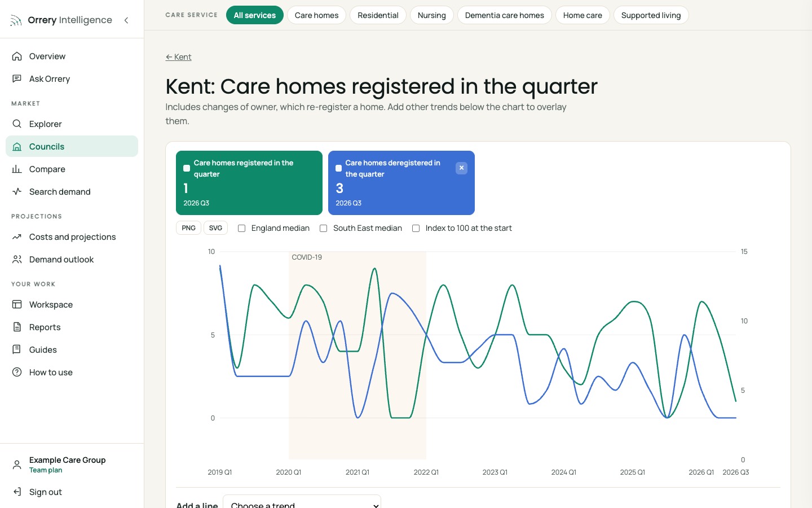Collapse the sidebar with the chevron

click(x=126, y=20)
